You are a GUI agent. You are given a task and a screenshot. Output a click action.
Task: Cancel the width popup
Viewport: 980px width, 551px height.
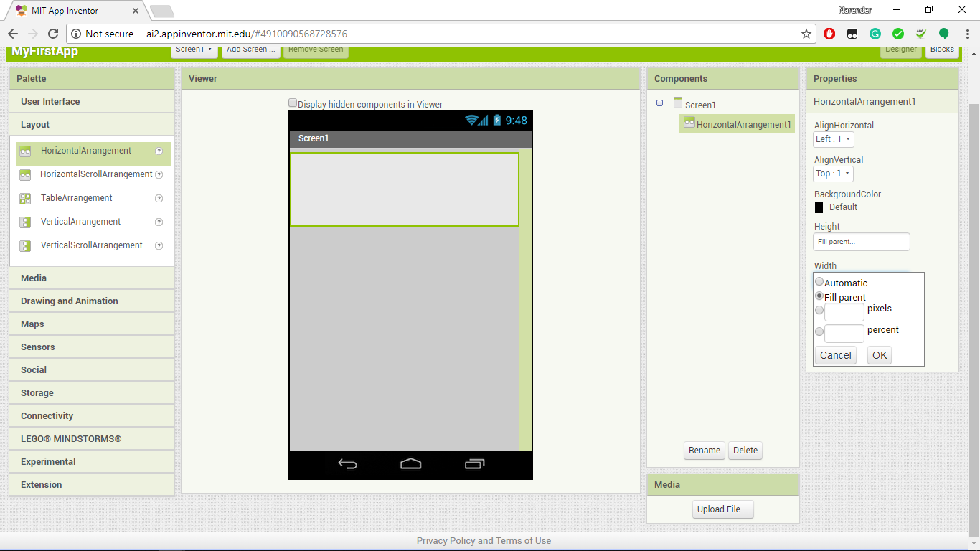[x=836, y=355]
